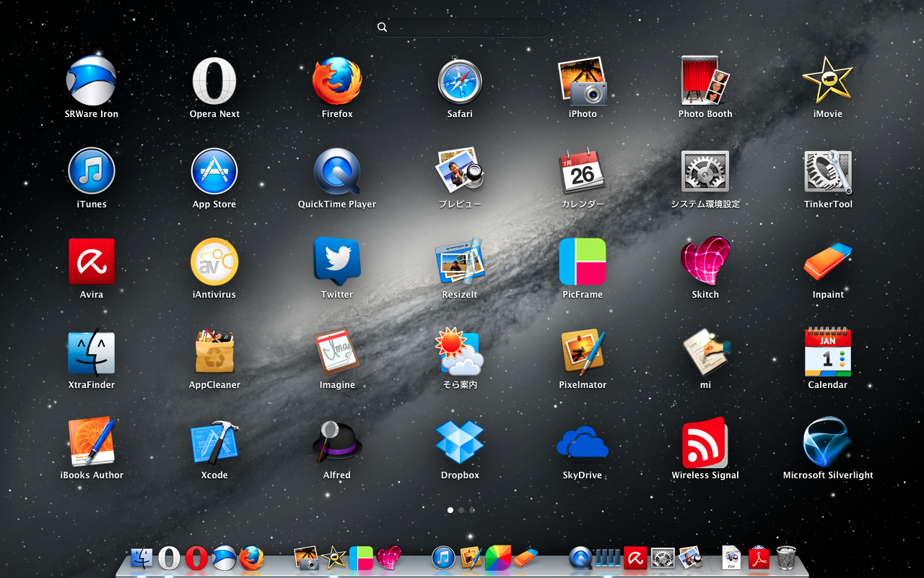Click Firefox in the Dock
Viewport: 924px width, 578px height.
tap(251, 558)
